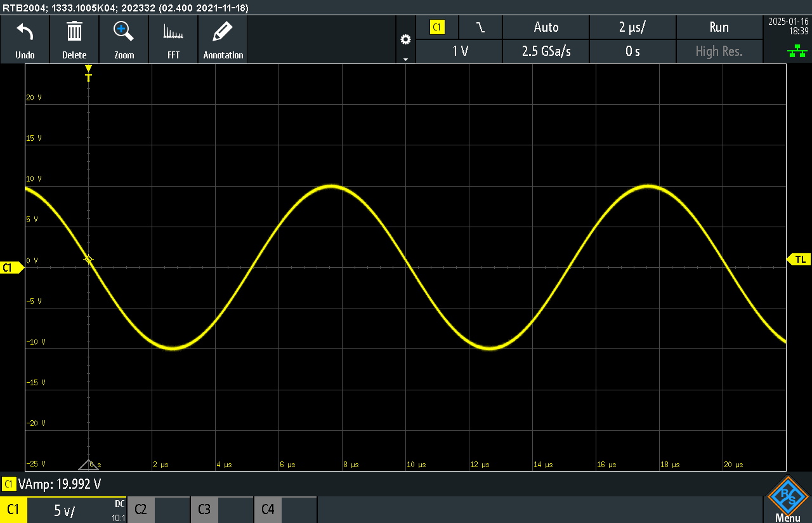Click the Run acquisition button

point(719,27)
